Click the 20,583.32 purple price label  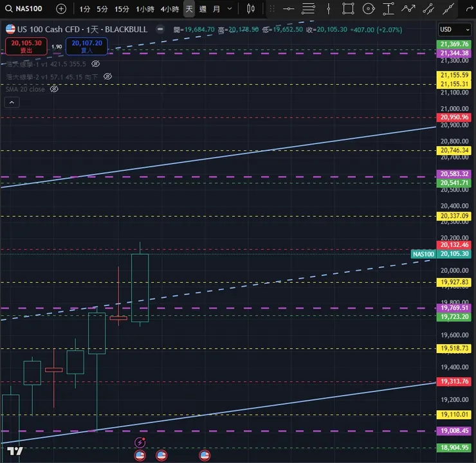point(454,174)
